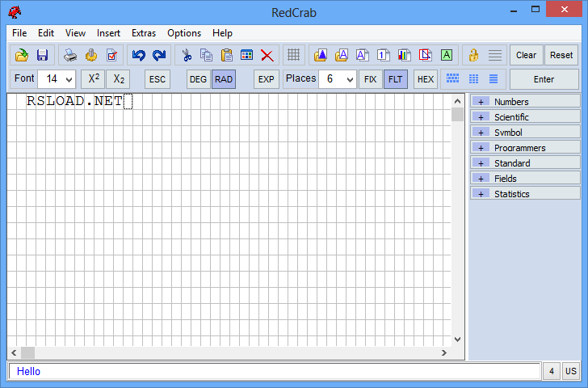This screenshot has height=388, width=588.
Task: Delete with the red X toolbar icon
Action: pyautogui.click(x=267, y=55)
